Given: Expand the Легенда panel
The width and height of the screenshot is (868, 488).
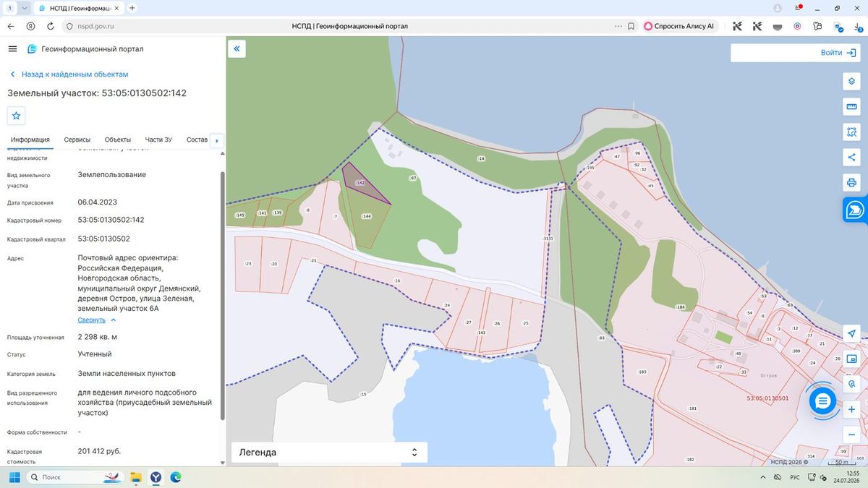Looking at the screenshot, I should click(329, 453).
